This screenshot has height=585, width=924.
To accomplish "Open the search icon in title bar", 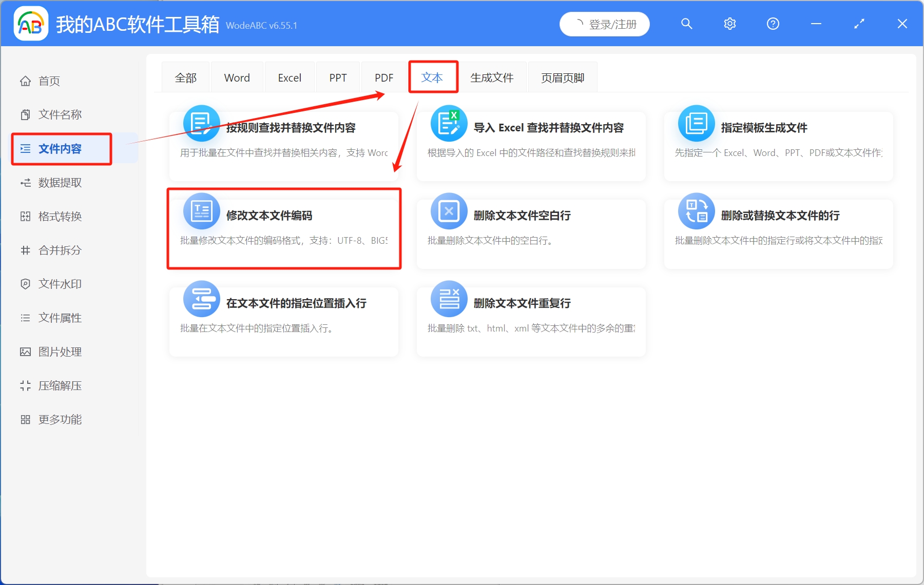I will 686,24.
